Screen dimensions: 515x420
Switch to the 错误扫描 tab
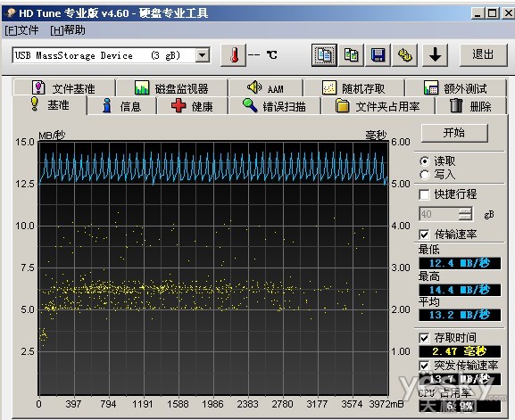[274, 106]
